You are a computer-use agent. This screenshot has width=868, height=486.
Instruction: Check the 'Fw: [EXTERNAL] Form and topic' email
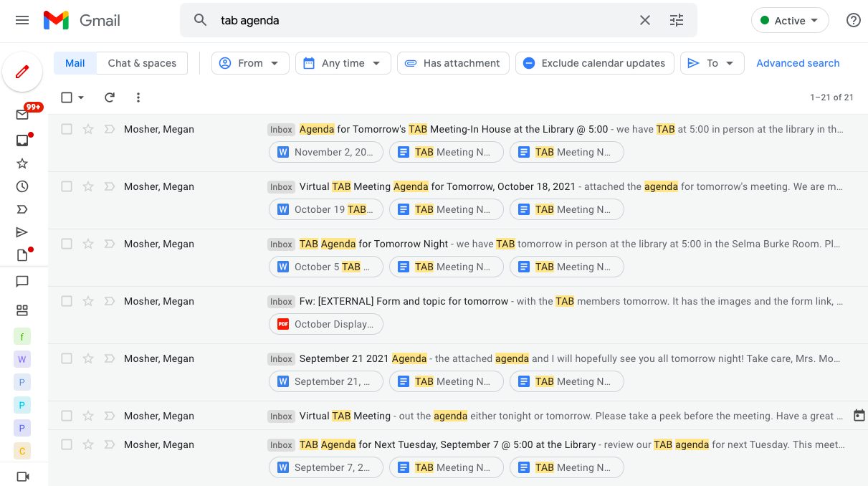click(x=67, y=301)
